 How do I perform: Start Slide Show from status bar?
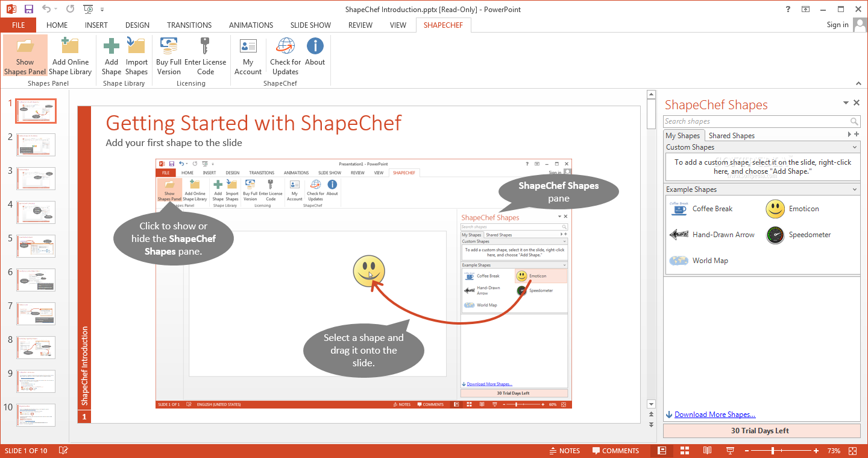(x=730, y=451)
